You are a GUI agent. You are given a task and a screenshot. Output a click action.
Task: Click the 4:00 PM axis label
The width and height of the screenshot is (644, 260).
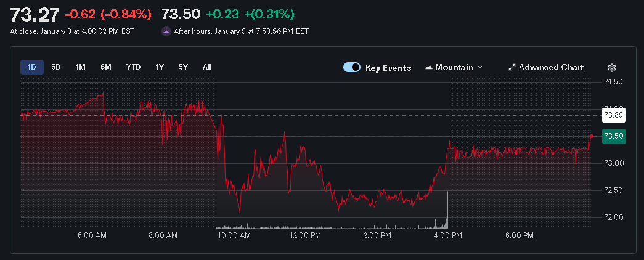pyautogui.click(x=448, y=235)
